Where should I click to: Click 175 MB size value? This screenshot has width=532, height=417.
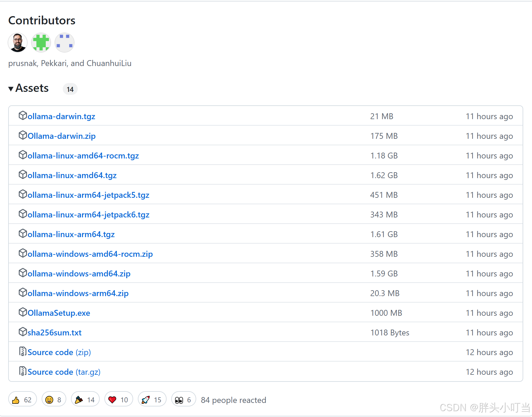(x=384, y=136)
